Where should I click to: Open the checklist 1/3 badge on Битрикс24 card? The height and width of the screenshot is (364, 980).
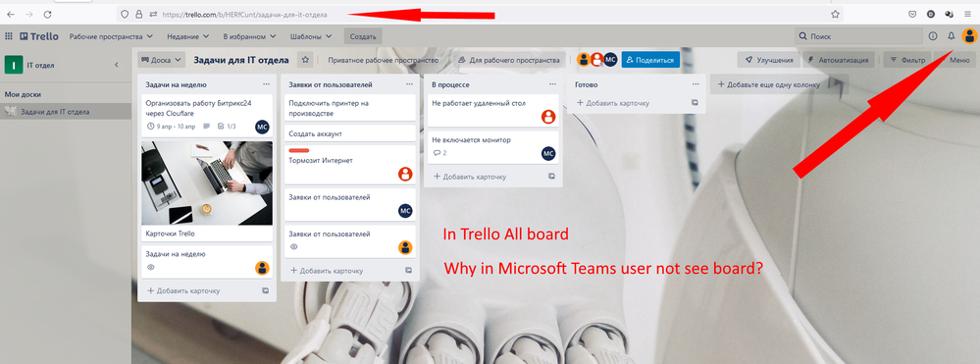click(x=227, y=127)
